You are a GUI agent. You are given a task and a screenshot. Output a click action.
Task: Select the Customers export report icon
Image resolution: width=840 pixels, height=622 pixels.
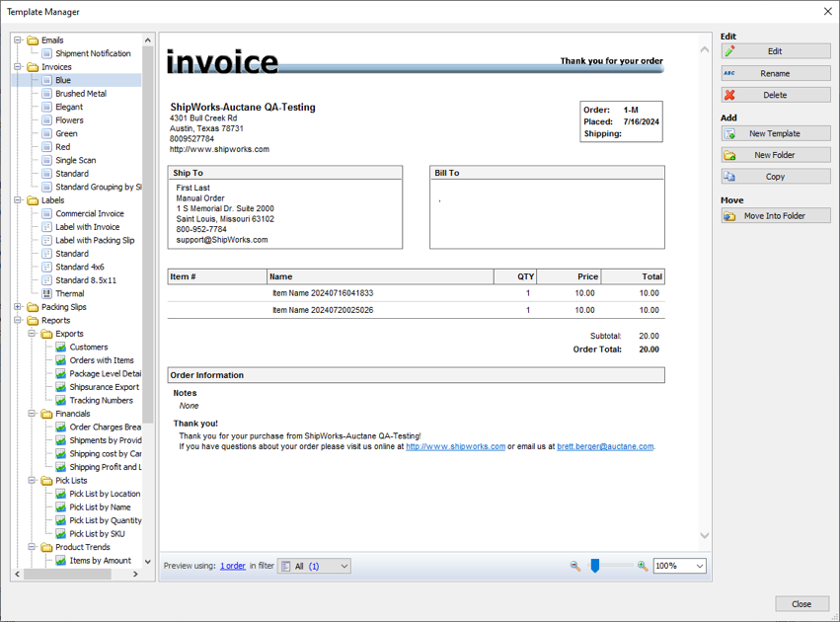coord(61,348)
